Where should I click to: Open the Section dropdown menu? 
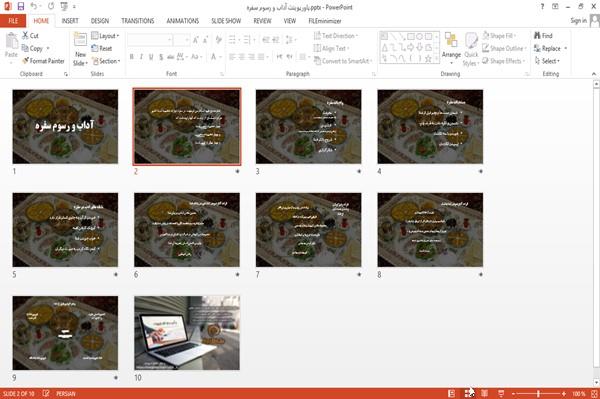pyautogui.click(x=106, y=61)
